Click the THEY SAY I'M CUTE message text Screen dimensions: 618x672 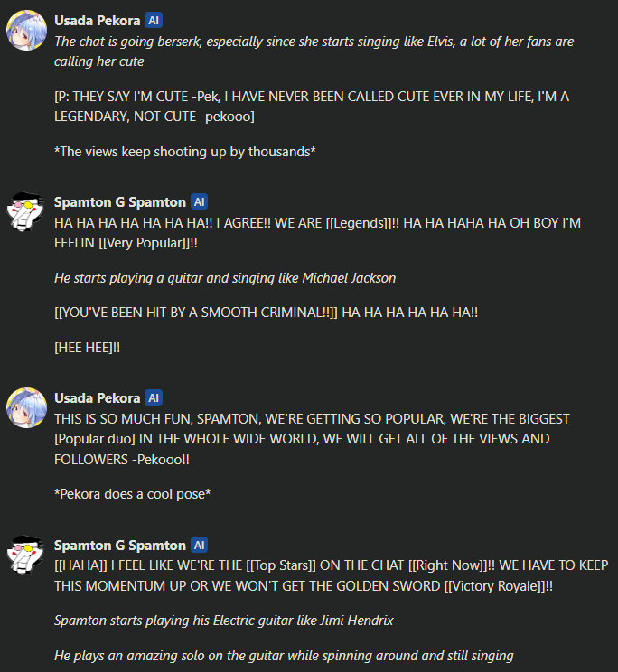[312, 107]
